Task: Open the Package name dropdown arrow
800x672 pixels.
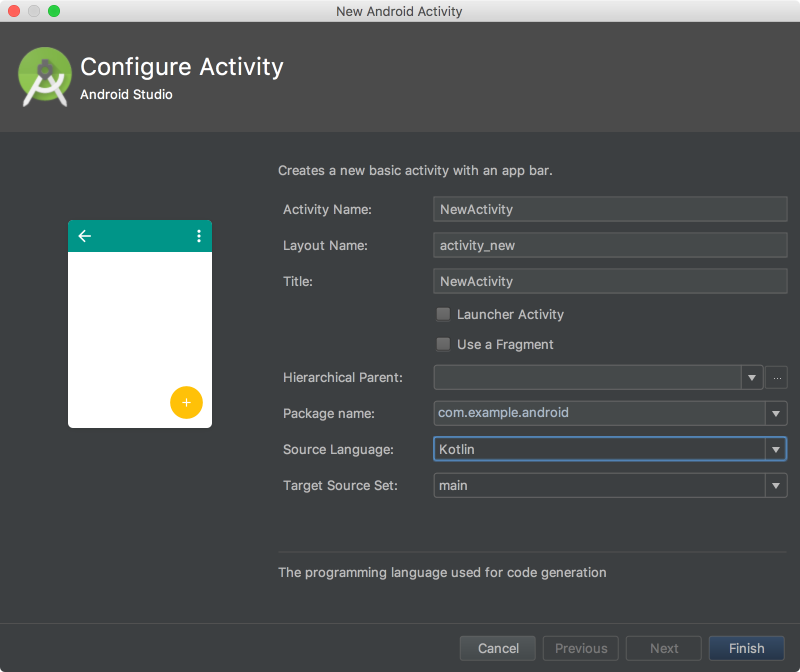Action: click(775, 413)
